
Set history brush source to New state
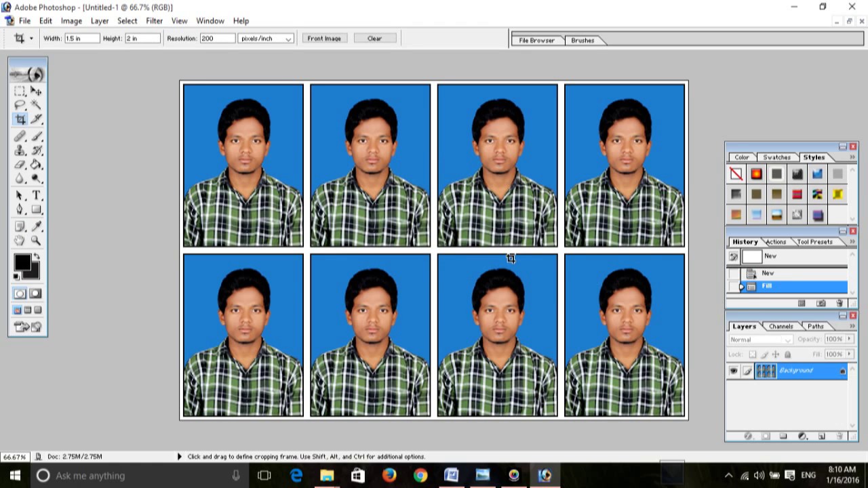733,257
